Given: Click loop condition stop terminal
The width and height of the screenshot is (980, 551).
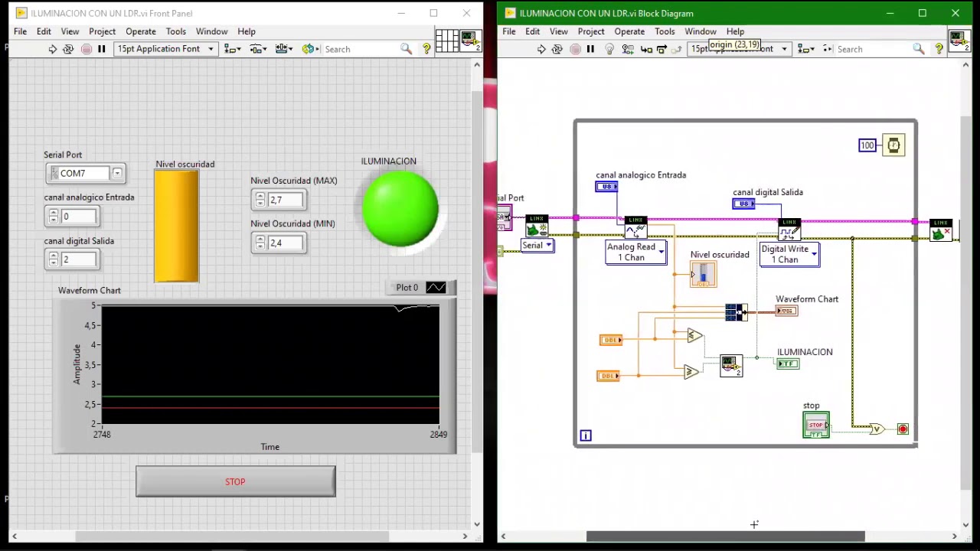Looking at the screenshot, I should point(903,429).
